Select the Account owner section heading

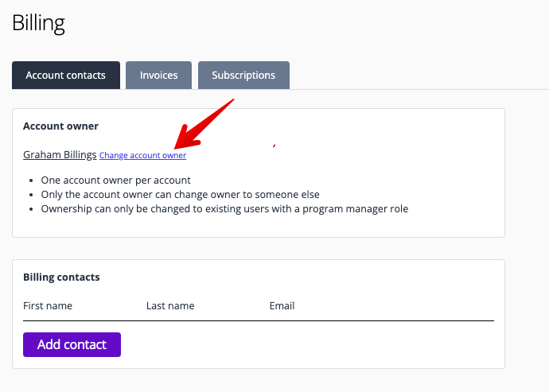61,126
